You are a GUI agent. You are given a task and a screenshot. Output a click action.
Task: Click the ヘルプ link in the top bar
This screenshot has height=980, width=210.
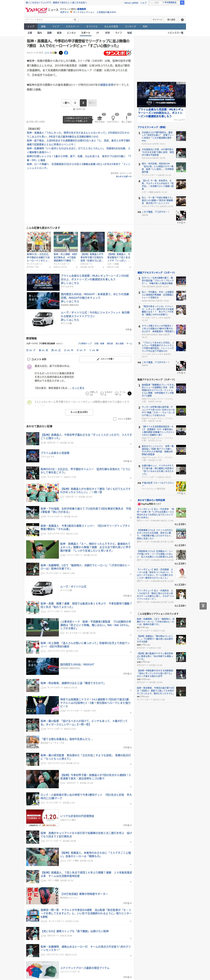click(143, 3)
